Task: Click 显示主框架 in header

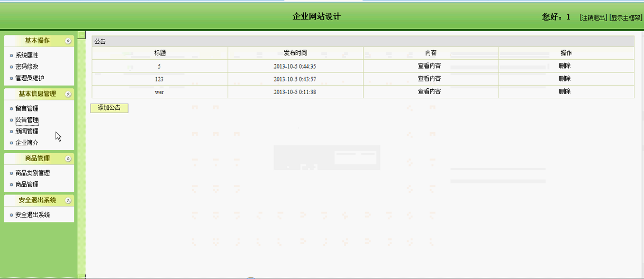Action: point(626,17)
